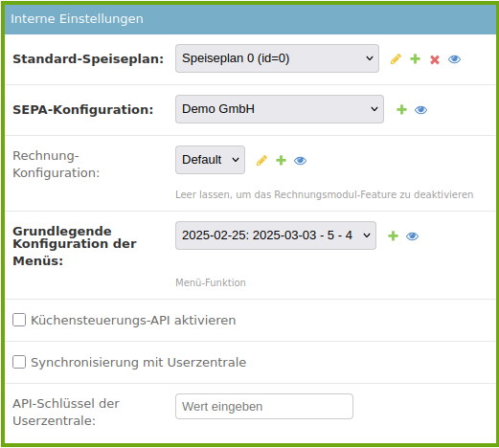Open the SEPA-Konfiguration dropdown showing Demo GmbH

(280, 109)
